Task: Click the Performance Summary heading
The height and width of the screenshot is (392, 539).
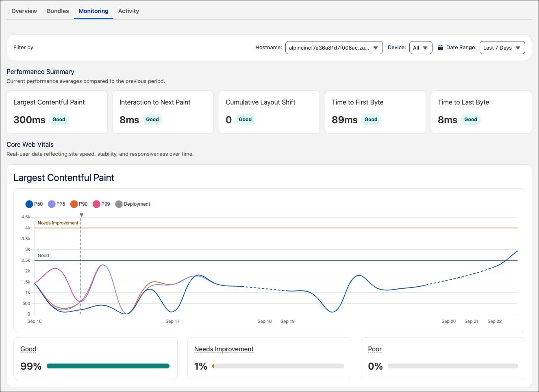Action: (x=40, y=72)
